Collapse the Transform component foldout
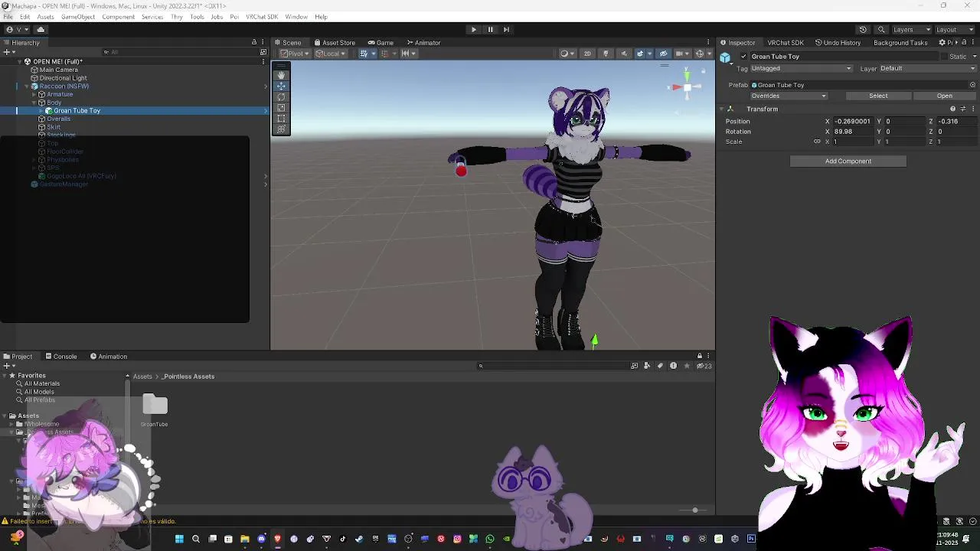This screenshot has width=980, height=551. pos(721,109)
